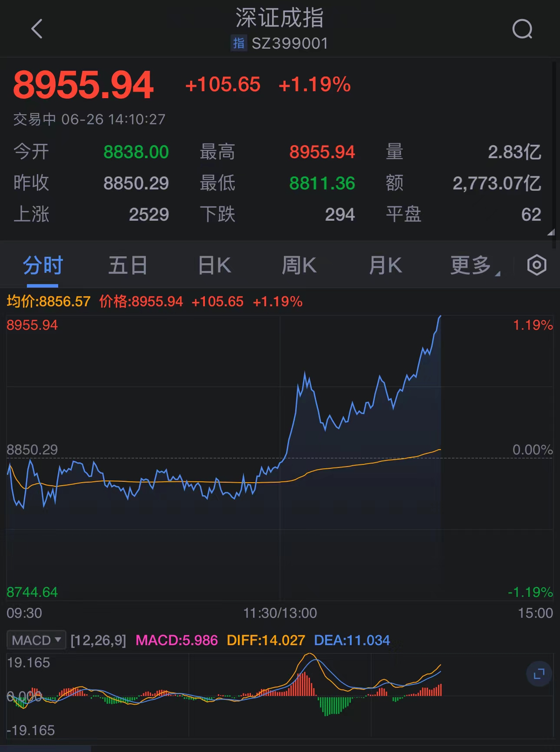Tap the 最高 value 8955.94
This screenshot has height=752, width=560.
tap(322, 152)
